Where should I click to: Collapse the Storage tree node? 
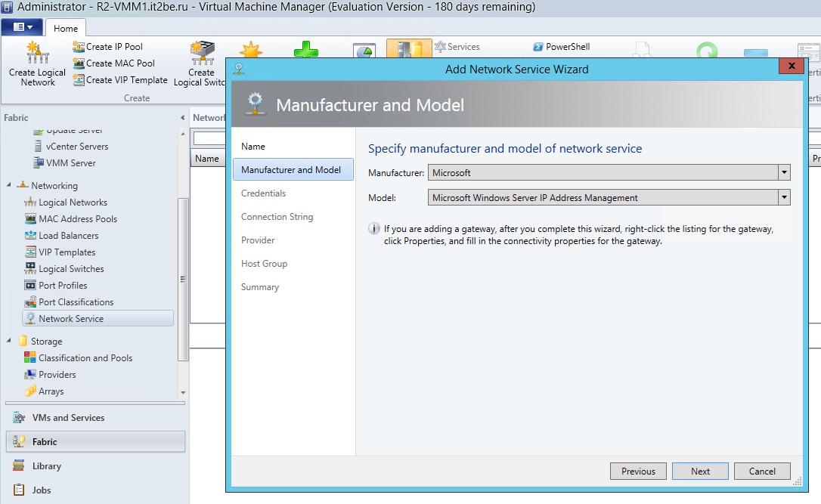[x=8, y=341]
